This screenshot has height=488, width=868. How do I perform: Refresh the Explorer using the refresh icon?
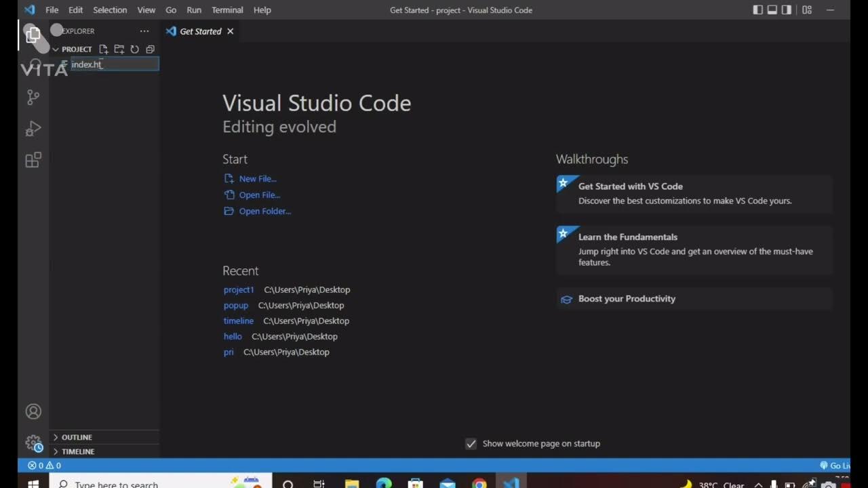tap(134, 49)
